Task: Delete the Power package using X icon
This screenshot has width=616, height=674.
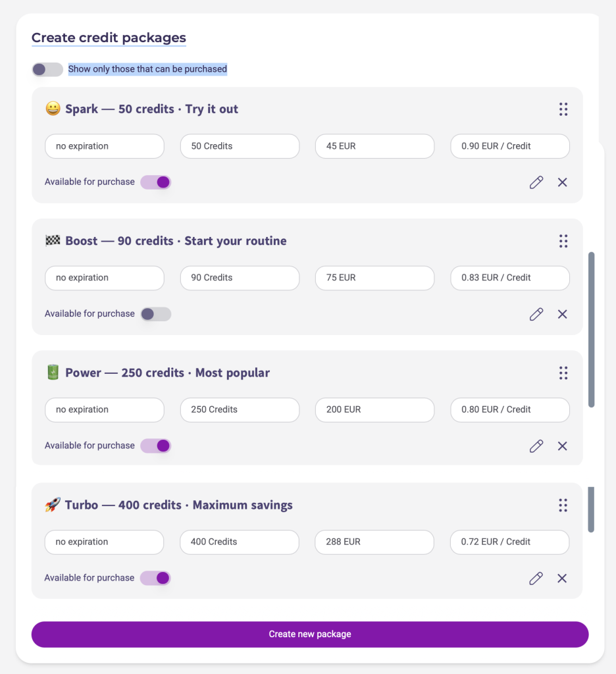Action: click(x=563, y=446)
